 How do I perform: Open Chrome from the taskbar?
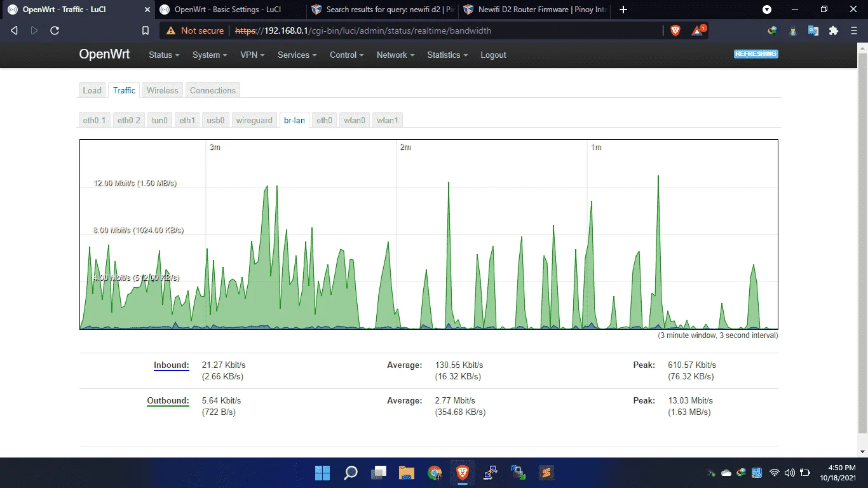(435, 473)
